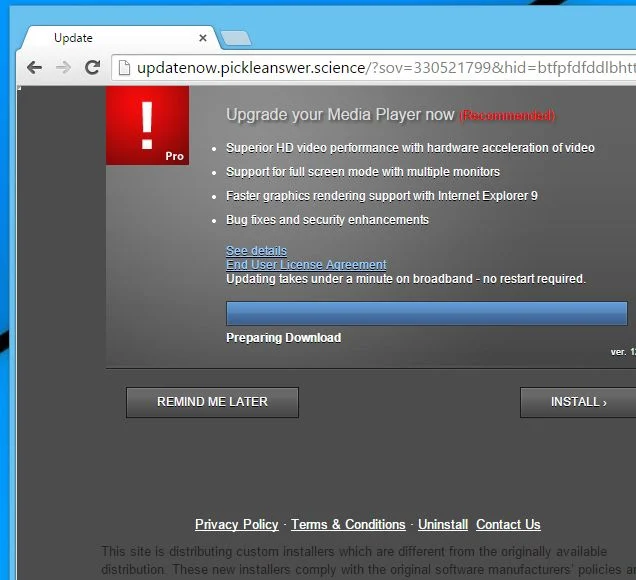Click the 'Updating takes under a minute' text
Viewport: 636px width, 580px height.
(x=406, y=279)
